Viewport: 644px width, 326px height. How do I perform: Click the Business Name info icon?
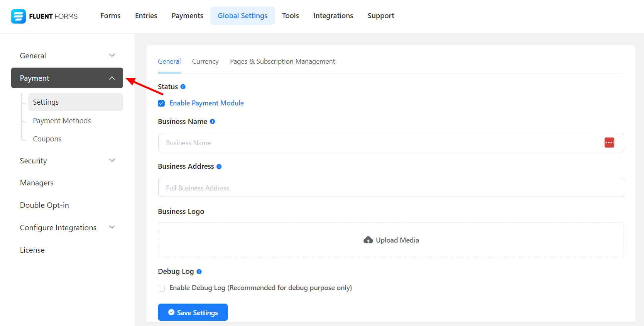[x=212, y=122]
